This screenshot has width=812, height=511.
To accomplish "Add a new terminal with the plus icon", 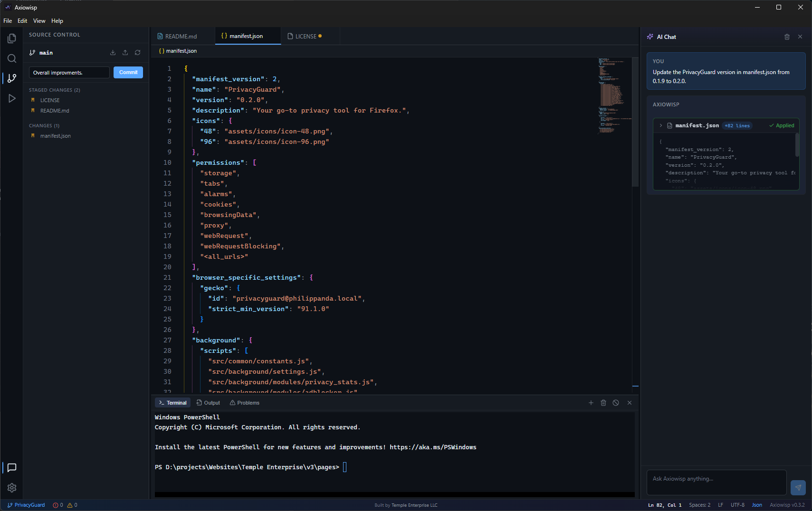I will point(591,402).
